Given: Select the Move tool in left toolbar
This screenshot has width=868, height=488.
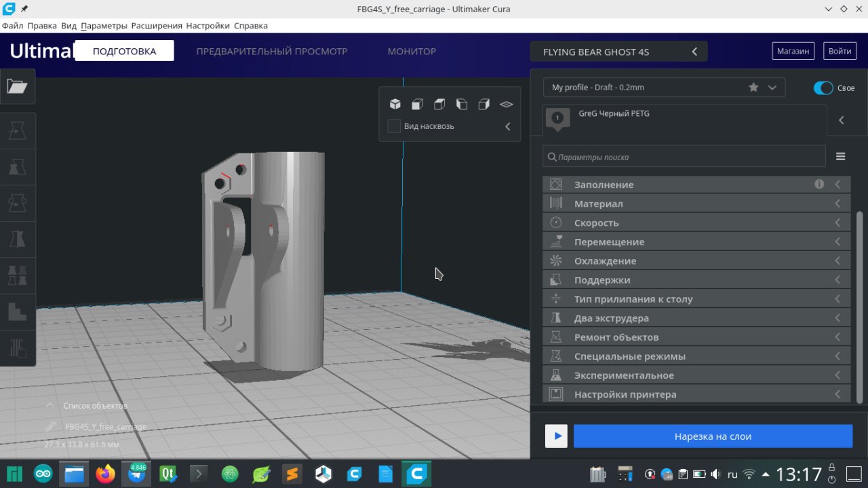Looking at the screenshot, I should (17, 130).
